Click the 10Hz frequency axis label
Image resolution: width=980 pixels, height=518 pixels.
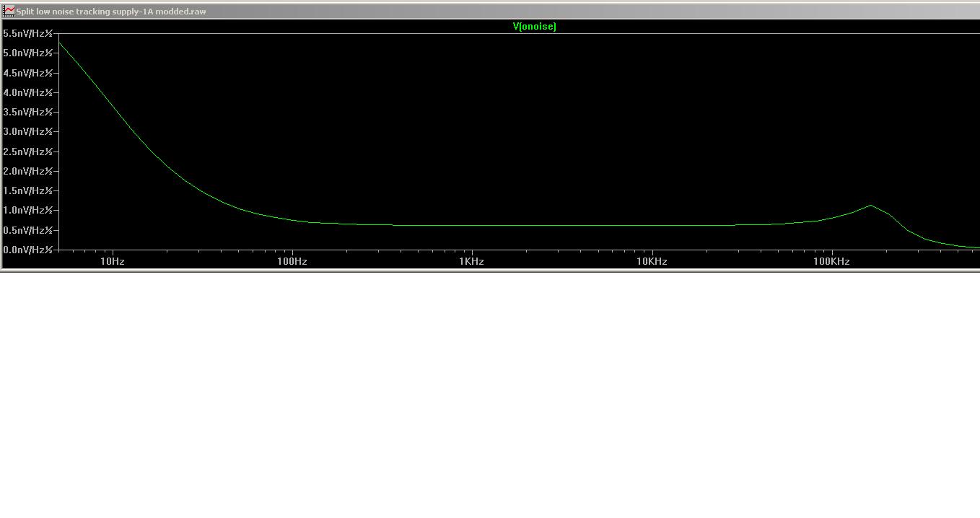tap(113, 261)
